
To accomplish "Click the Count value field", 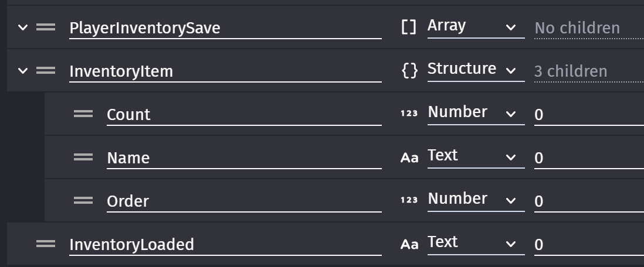I will point(589,115).
